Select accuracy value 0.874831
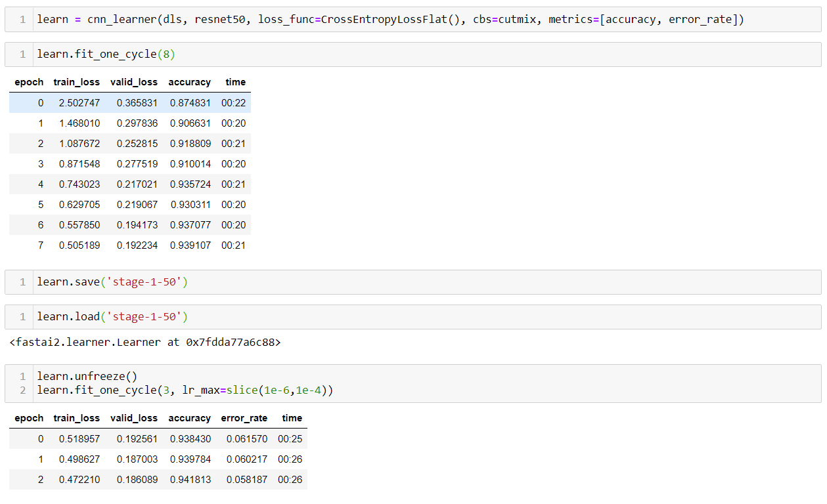The image size is (827, 504). pyautogui.click(x=190, y=103)
